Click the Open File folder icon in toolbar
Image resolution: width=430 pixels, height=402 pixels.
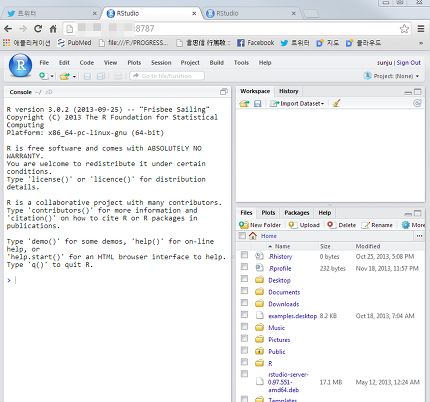pos(65,76)
